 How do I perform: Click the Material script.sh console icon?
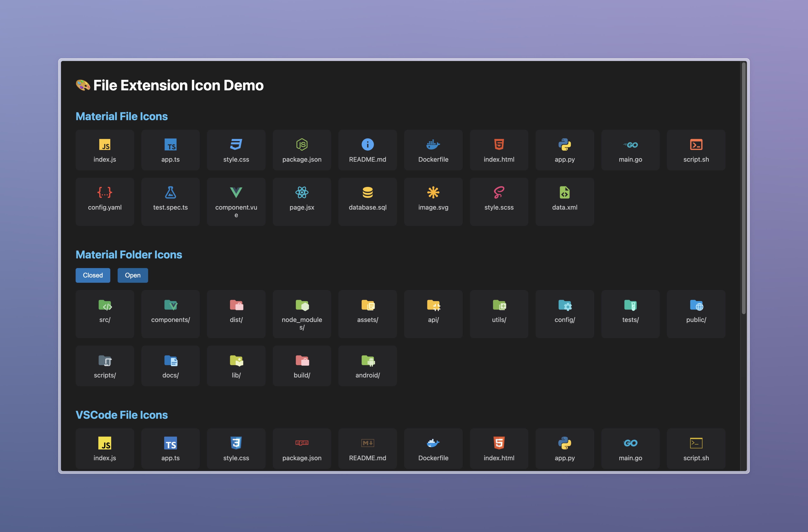pos(696,145)
